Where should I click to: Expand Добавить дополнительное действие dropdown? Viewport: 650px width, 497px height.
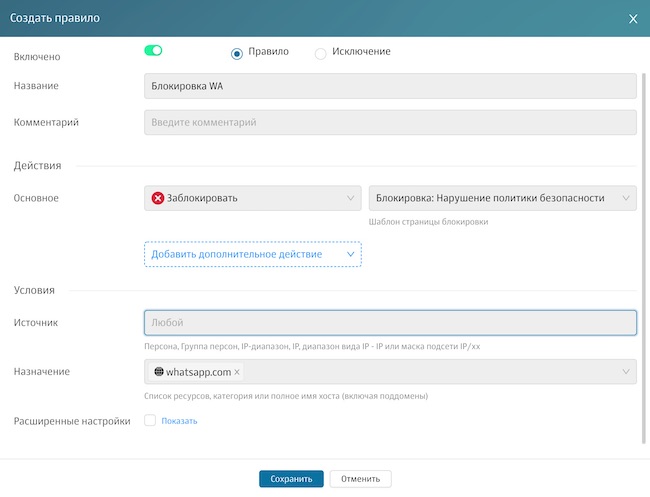click(252, 254)
